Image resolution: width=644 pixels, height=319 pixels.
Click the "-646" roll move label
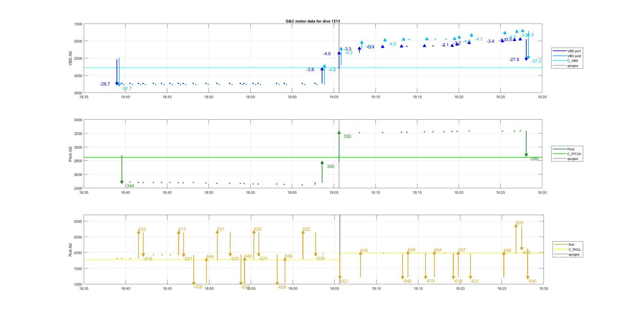tap(407, 281)
